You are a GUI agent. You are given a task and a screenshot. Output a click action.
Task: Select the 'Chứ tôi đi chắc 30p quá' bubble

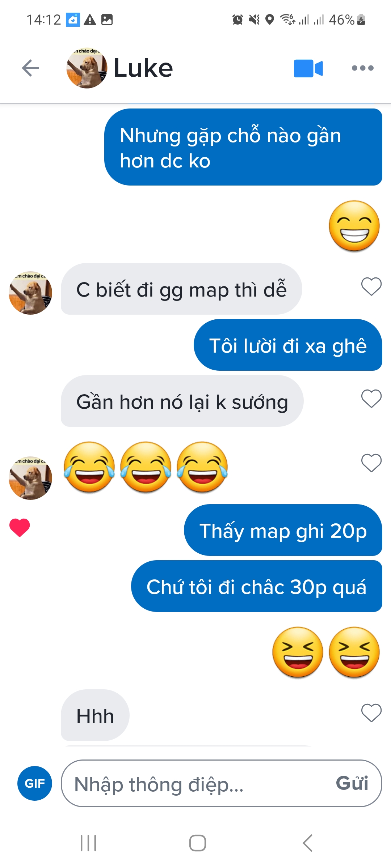(257, 586)
